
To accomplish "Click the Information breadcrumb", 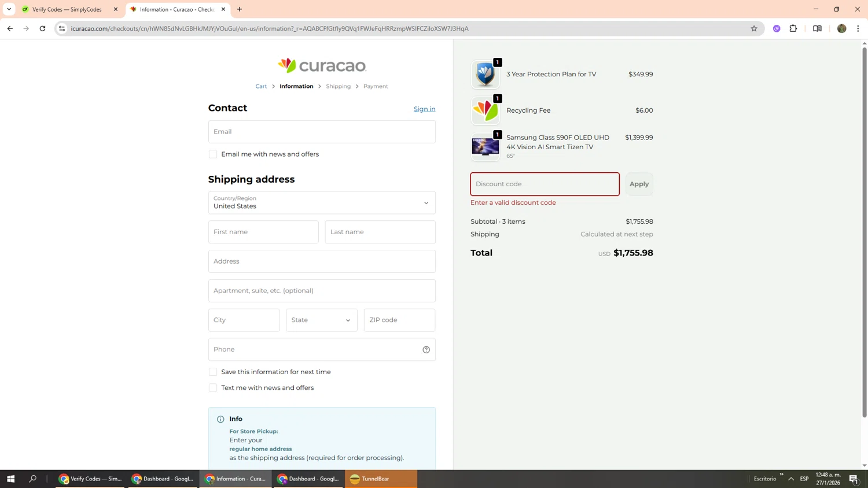I will tap(296, 86).
